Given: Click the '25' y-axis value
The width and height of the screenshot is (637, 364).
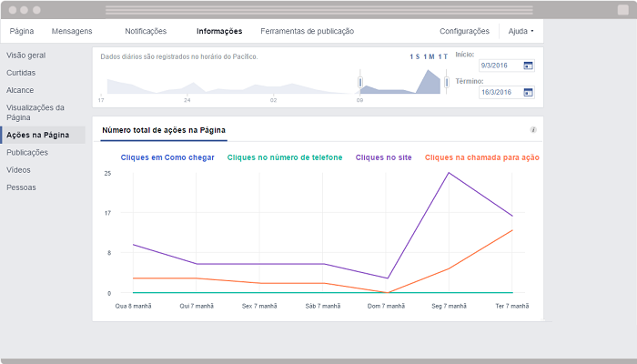Looking at the screenshot, I should point(107,174).
